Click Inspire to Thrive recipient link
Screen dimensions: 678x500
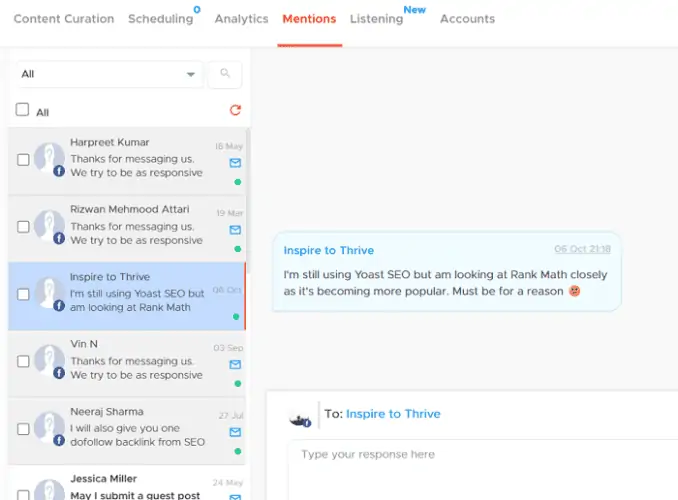click(393, 414)
